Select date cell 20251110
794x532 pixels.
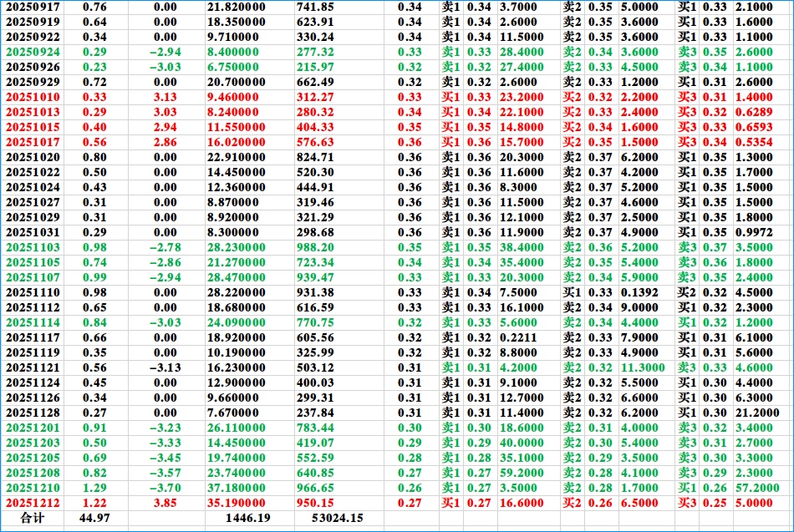[33, 292]
